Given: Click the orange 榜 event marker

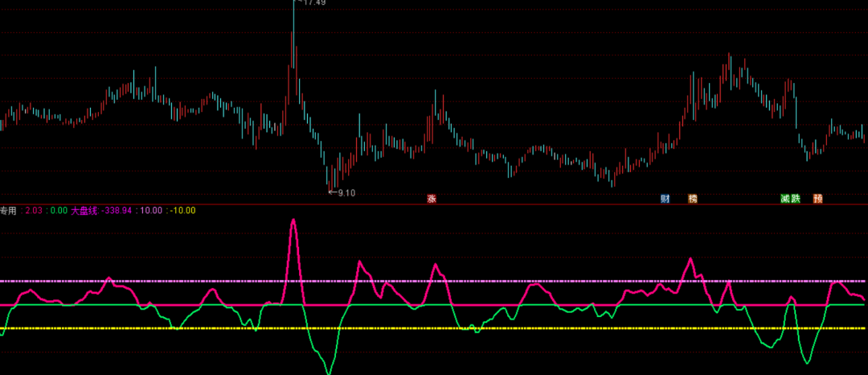Looking at the screenshot, I should 693,198.
